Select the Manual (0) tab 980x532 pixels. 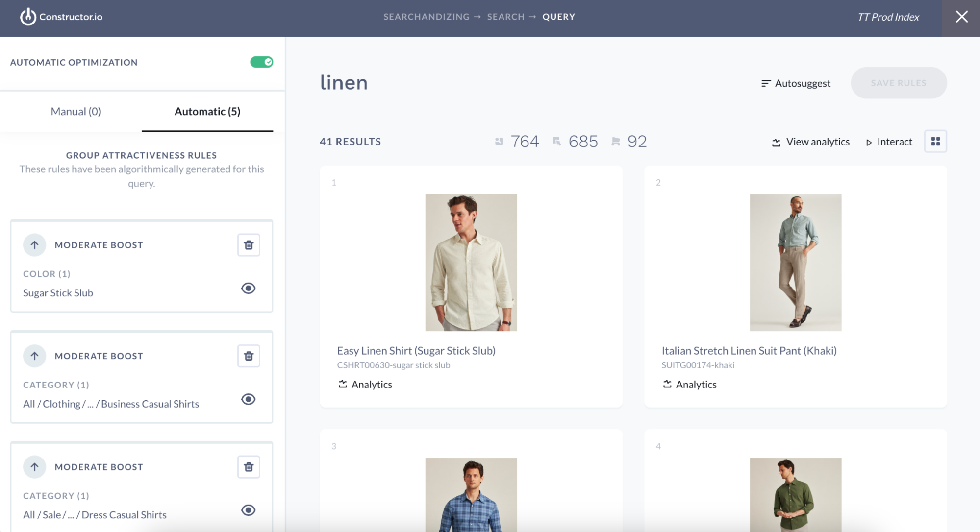pos(76,111)
